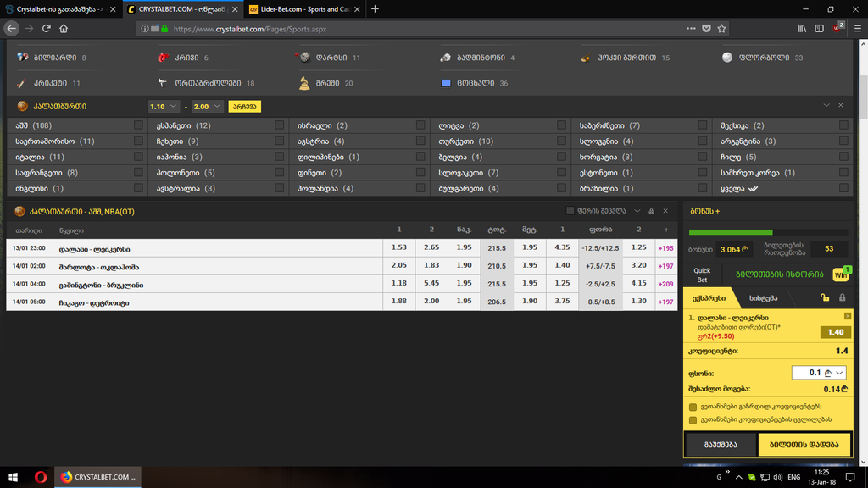Select the Martial arts (ორთაბრძოლები) icon
This screenshot has height=488, width=868.
163,83
